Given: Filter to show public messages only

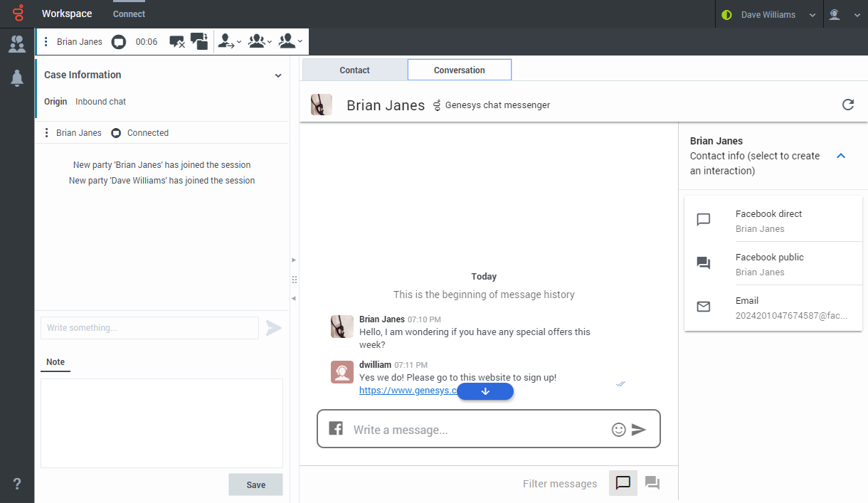Looking at the screenshot, I should pos(652,483).
